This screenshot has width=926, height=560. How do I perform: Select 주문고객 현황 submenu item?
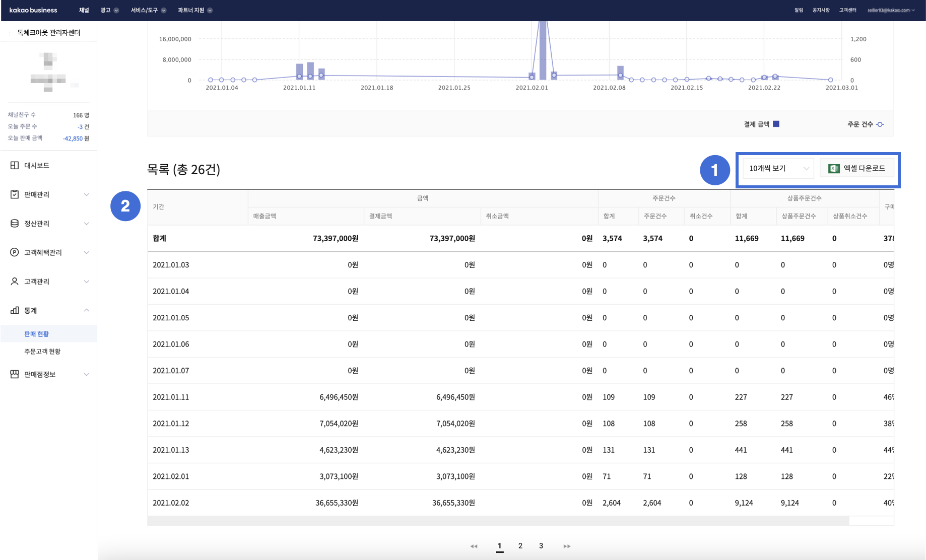(x=42, y=352)
